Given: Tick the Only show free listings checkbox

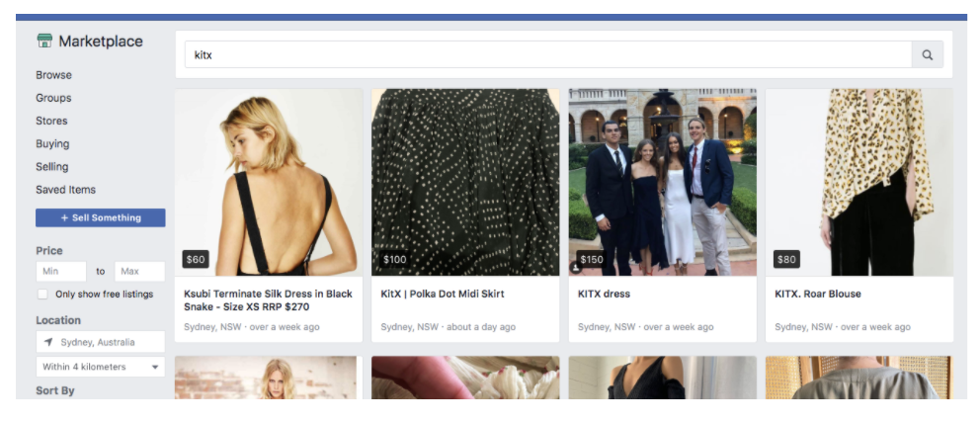Looking at the screenshot, I should pos(42,295).
